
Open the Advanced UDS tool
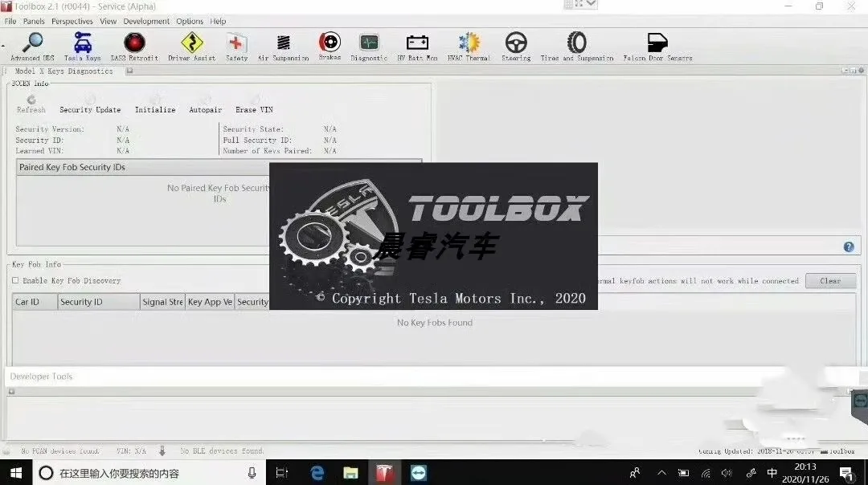tap(33, 47)
